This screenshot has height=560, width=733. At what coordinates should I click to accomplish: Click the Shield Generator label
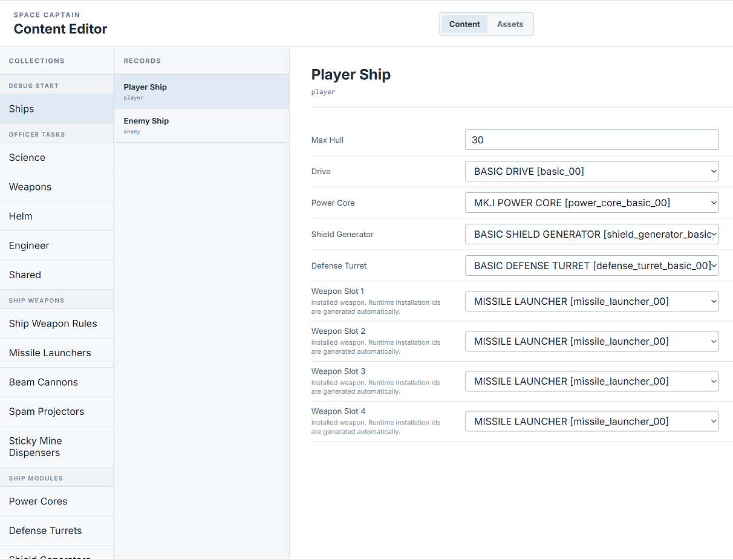(342, 234)
